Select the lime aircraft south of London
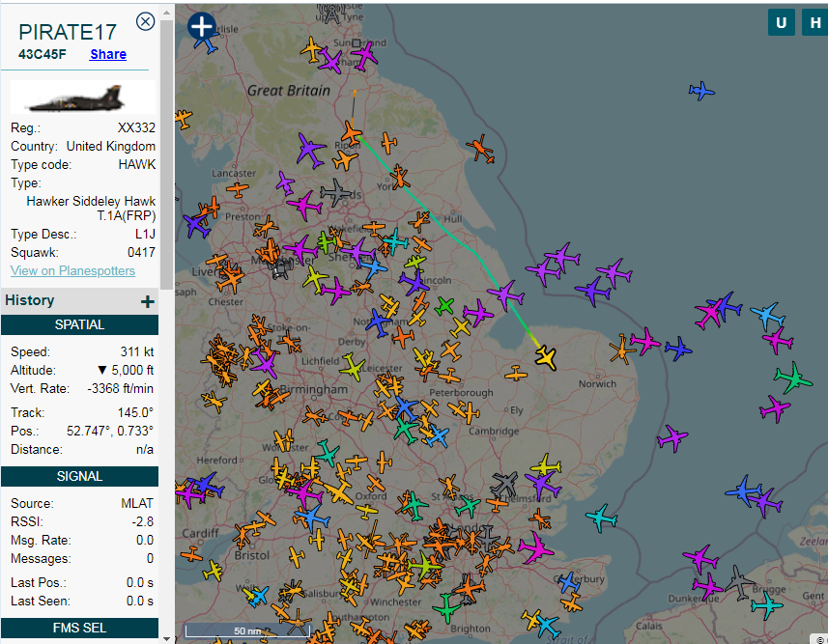 [x=423, y=566]
